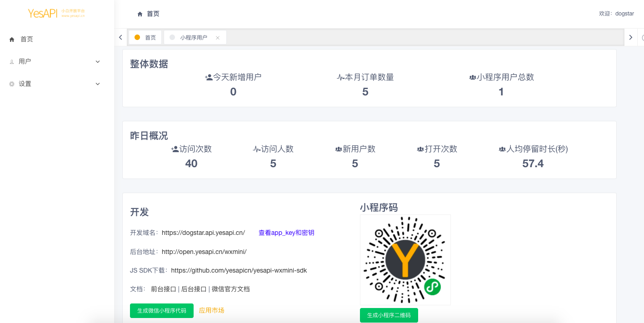
Task: Click the user icon next to 用户 sidebar entry
Action: 11,61
